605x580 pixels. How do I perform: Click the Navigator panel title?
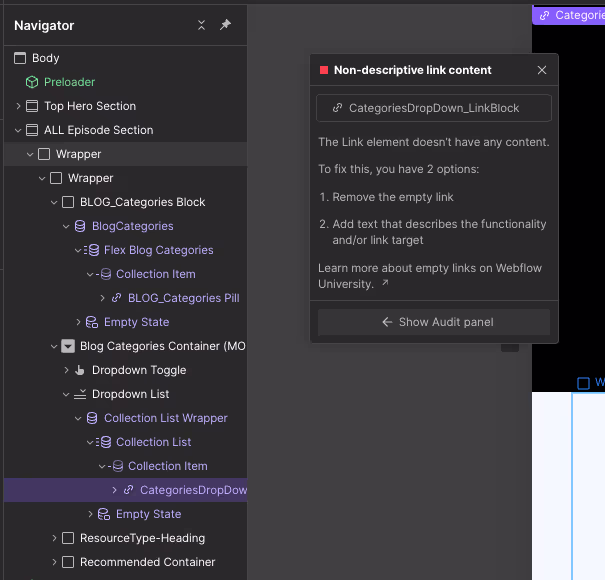click(x=44, y=25)
